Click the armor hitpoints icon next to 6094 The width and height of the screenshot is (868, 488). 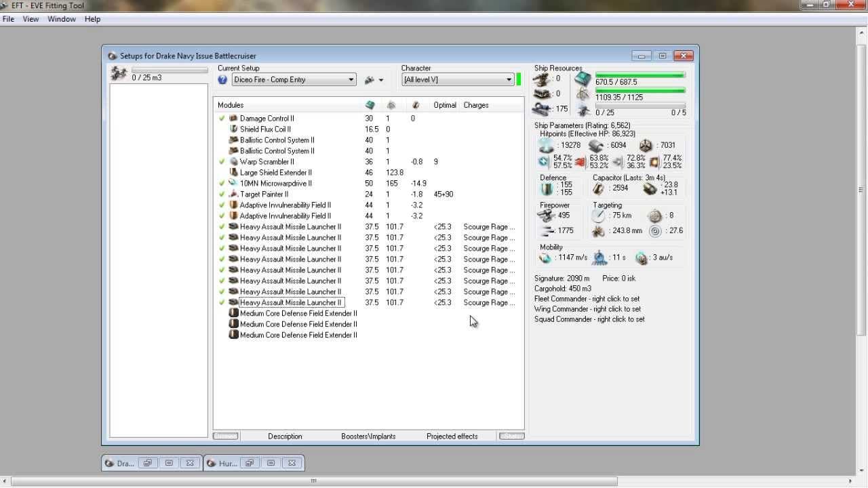[x=596, y=145]
